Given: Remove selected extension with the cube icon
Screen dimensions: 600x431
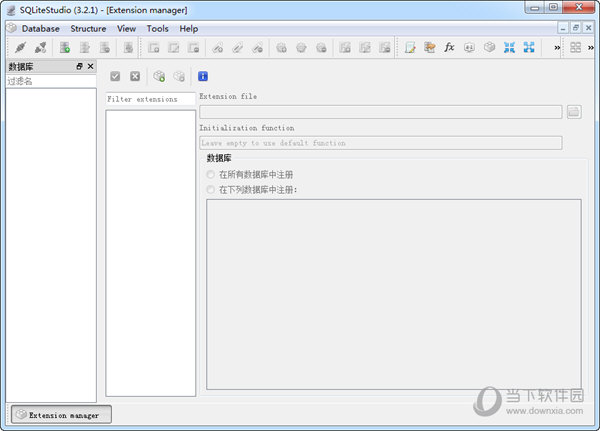Looking at the screenshot, I should point(179,76).
